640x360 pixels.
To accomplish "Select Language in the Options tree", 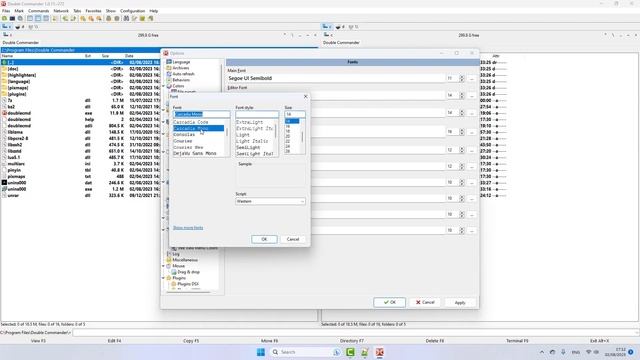I will coord(181,62).
